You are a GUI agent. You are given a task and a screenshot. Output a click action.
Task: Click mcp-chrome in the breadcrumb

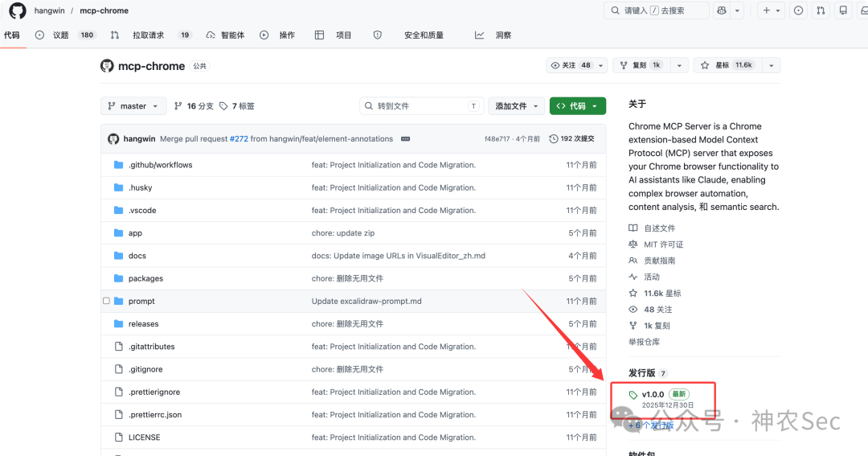coord(104,10)
